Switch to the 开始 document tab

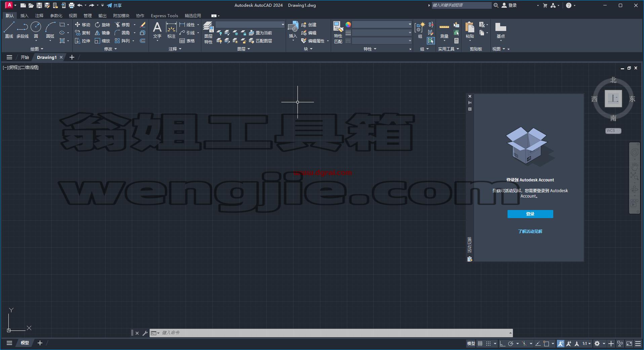[25, 57]
